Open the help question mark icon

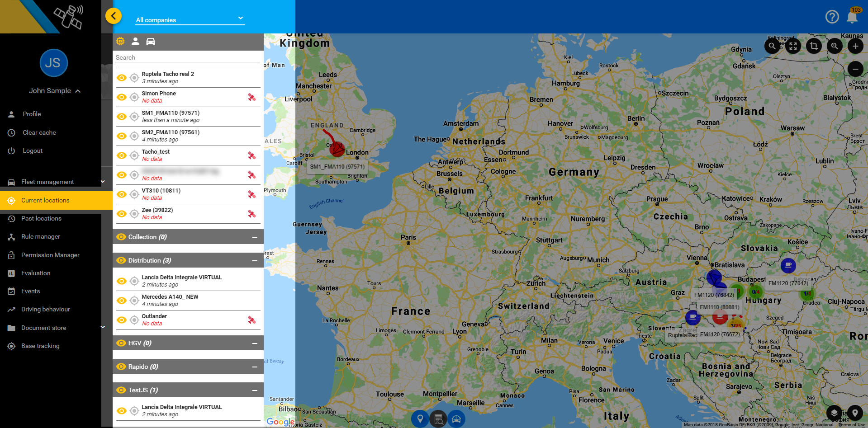click(x=832, y=17)
